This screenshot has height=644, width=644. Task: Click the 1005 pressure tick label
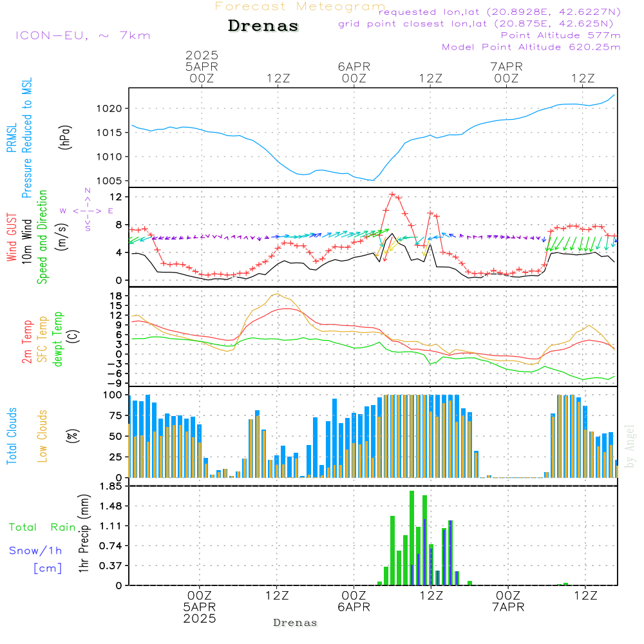(109, 181)
